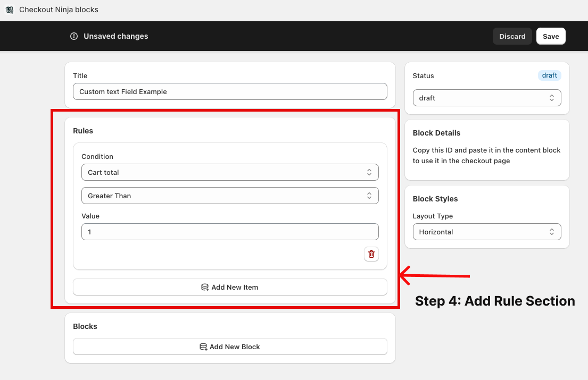The height and width of the screenshot is (380, 588).
Task: Click the Checkout Ninja blocks page title
Action: tap(59, 10)
